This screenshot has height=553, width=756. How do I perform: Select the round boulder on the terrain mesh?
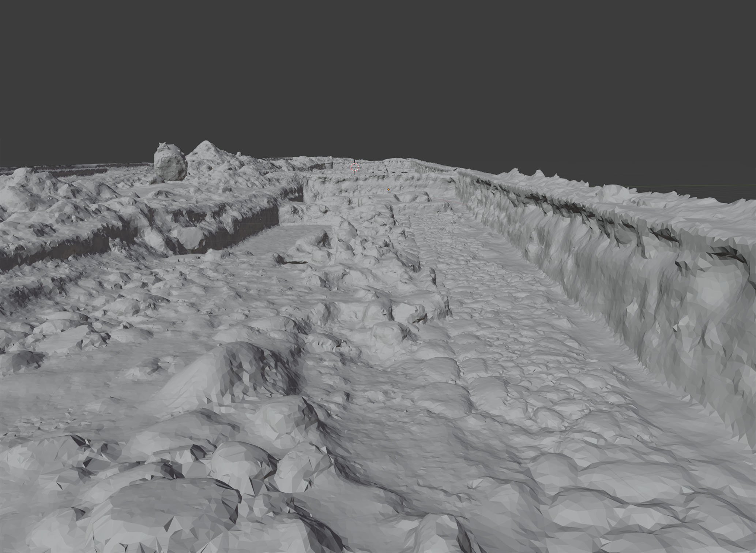coord(170,162)
